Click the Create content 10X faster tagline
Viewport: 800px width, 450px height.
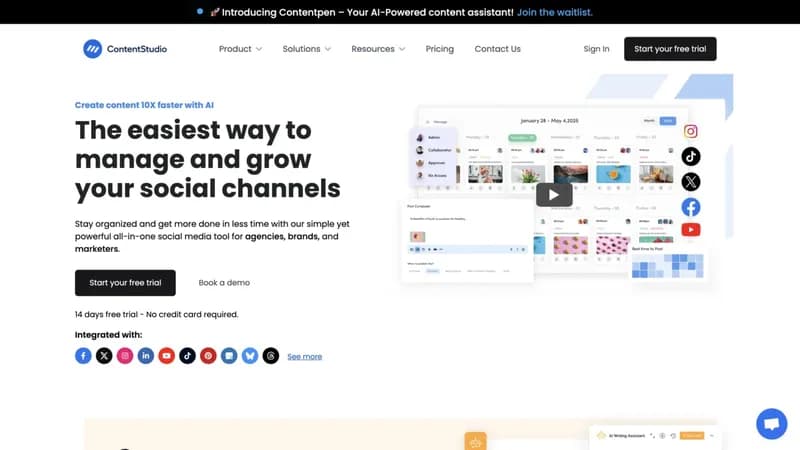click(144, 105)
